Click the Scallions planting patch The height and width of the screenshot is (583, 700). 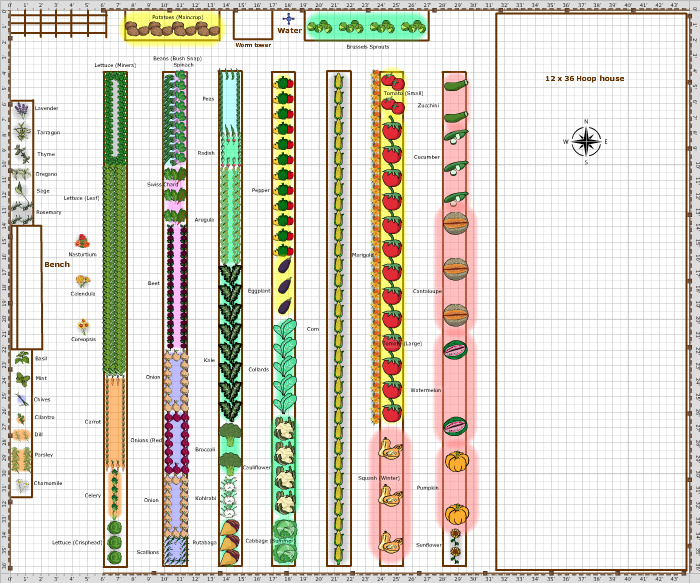click(x=175, y=550)
